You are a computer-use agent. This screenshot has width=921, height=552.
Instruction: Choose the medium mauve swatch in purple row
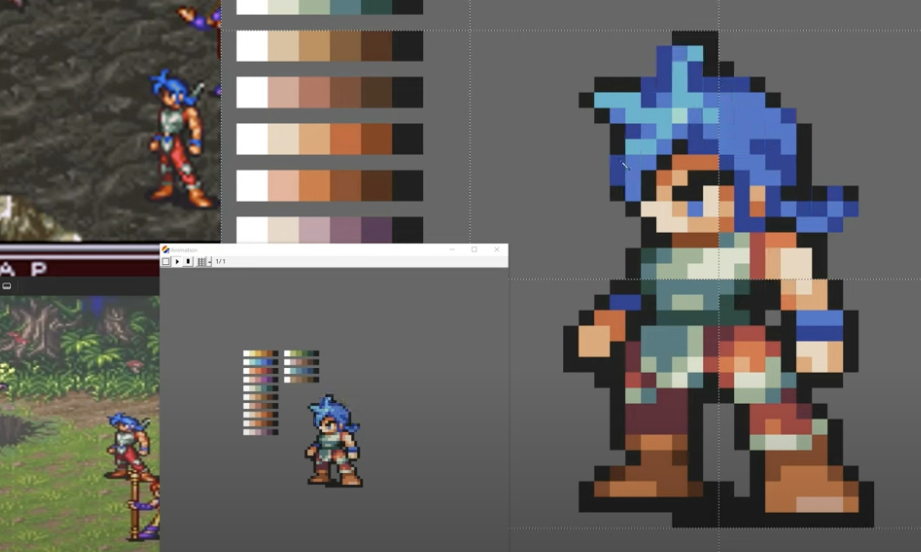[x=345, y=230]
